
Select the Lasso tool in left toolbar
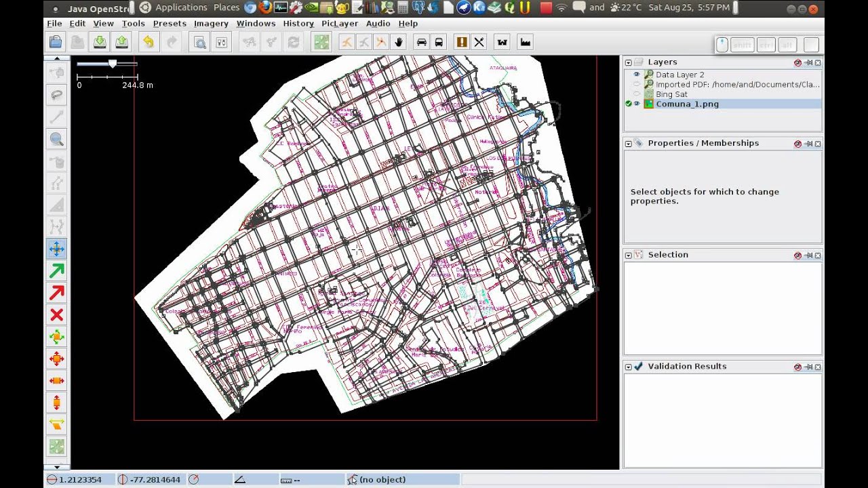[x=57, y=95]
